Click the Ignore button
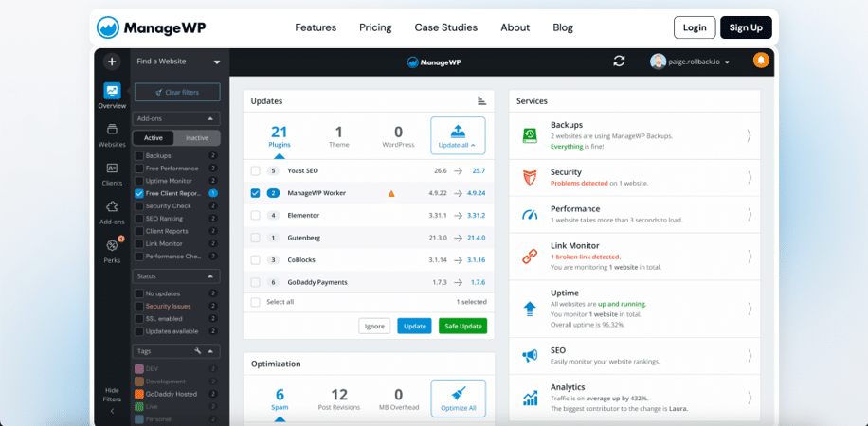 tap(374, 326)
